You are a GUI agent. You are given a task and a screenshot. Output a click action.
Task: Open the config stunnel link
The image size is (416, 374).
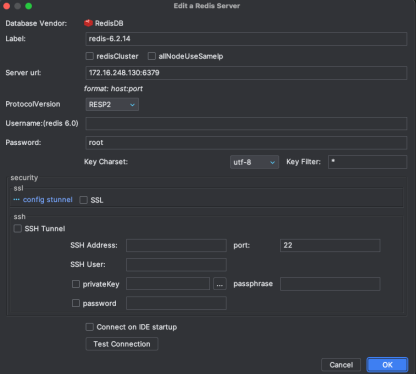click(x=48, y=200)
